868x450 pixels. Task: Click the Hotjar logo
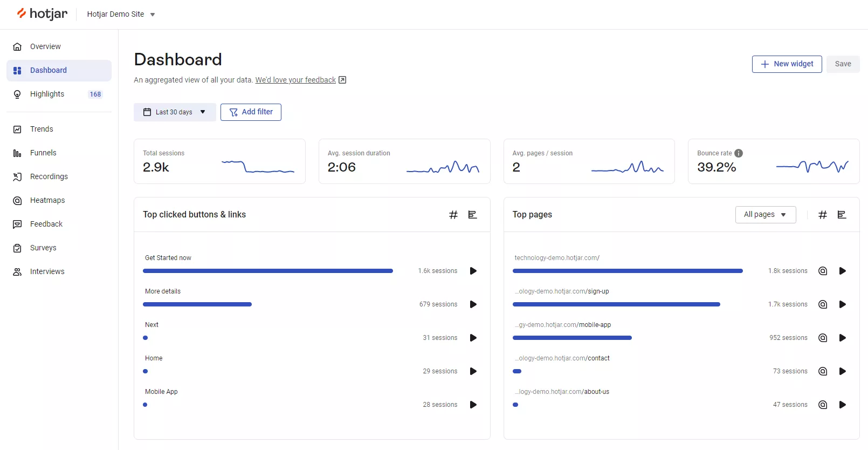(x=42, y=14)
